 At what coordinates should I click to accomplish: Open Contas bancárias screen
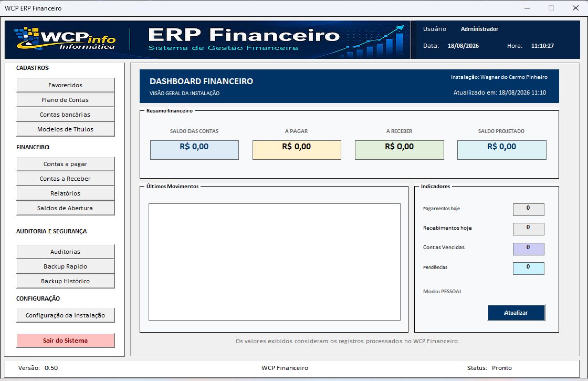click(x=65, y=114)
